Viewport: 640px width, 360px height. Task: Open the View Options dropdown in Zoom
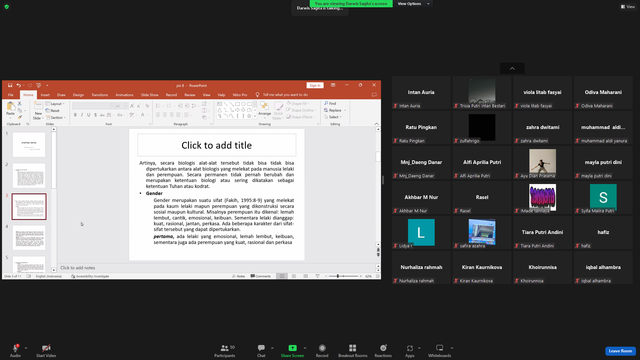coord(413,4)
